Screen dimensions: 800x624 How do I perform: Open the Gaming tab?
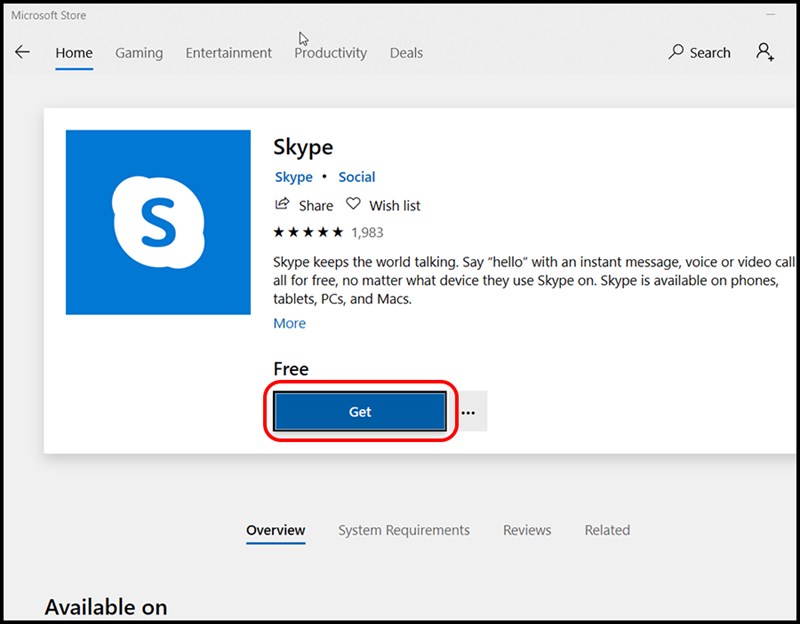(139, 53)
